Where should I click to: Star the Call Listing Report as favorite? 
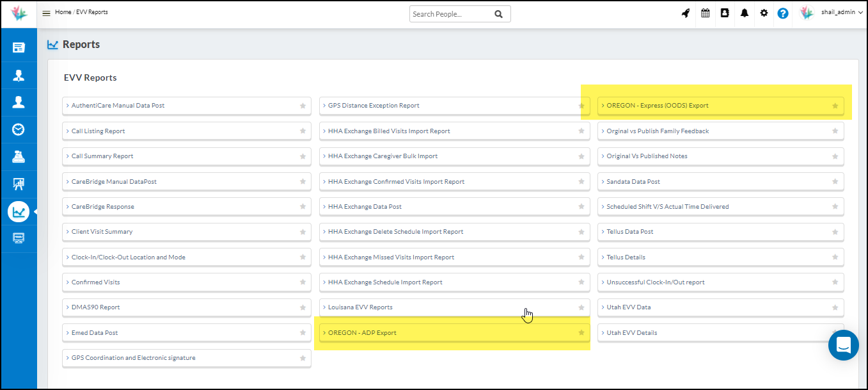point(303,131)
